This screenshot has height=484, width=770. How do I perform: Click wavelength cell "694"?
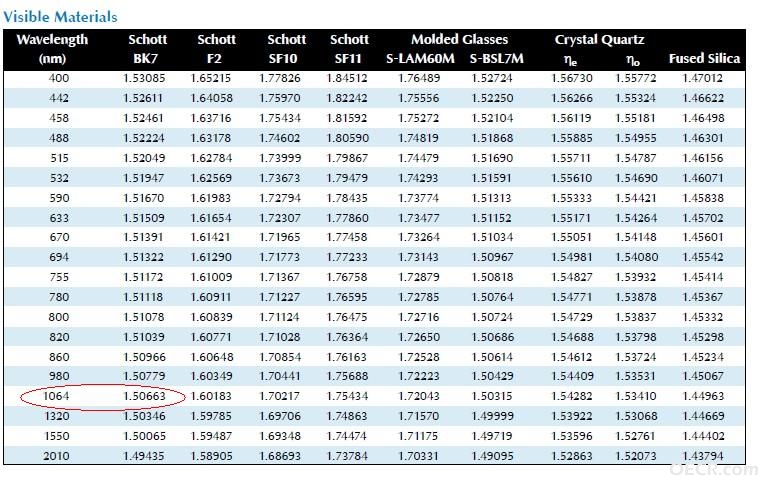point(59,257)
